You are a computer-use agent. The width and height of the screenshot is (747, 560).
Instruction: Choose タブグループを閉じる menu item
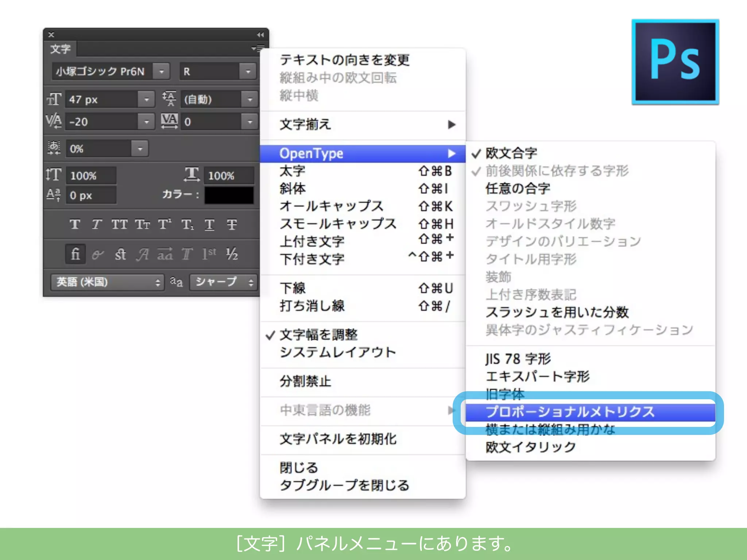[363, 485]
